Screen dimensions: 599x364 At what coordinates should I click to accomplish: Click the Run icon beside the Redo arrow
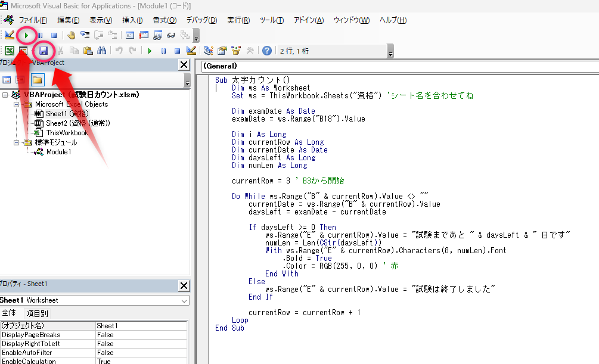(150, 51)
